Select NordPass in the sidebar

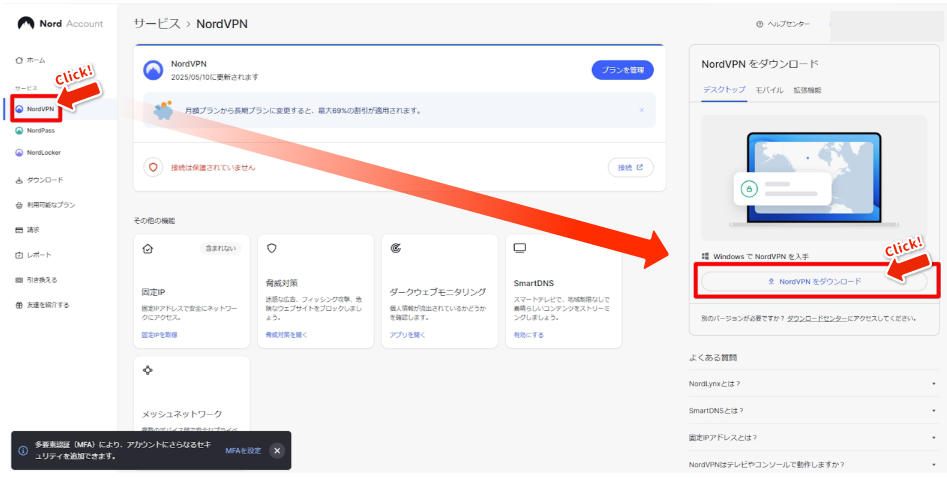pyautogui.click(x=40, y=131)
